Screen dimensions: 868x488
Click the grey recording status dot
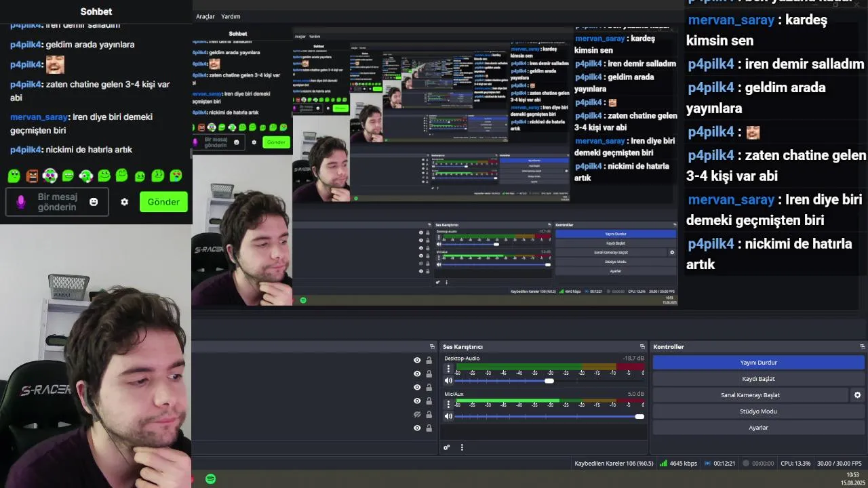point(746,464)
